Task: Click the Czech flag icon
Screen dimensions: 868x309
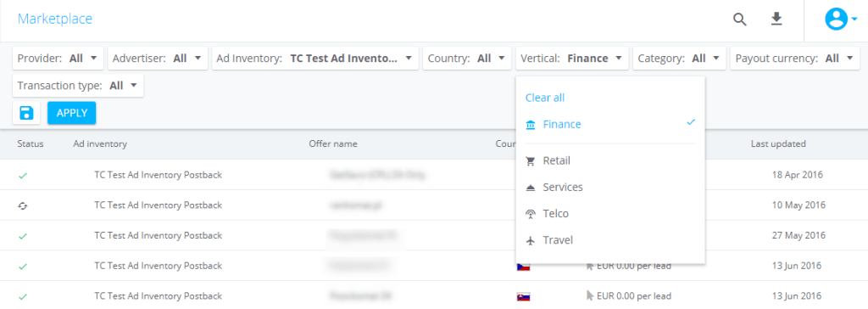Action: 523,267
